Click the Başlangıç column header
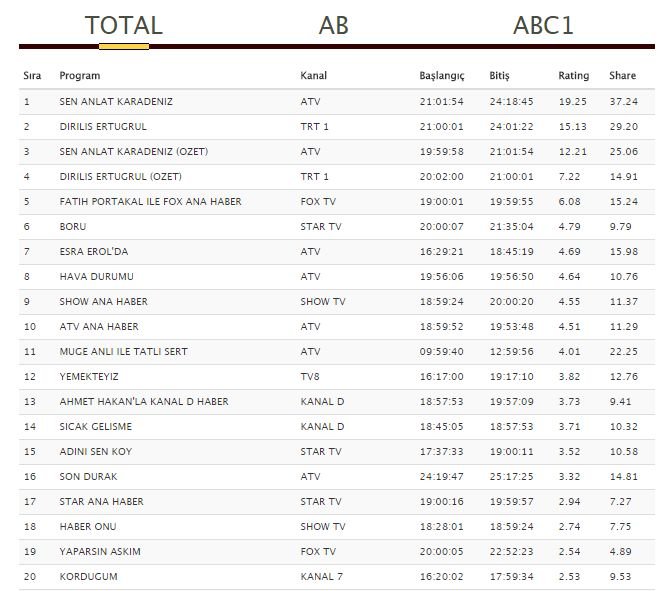Screen dimensions: 670x591 (441, 76)
